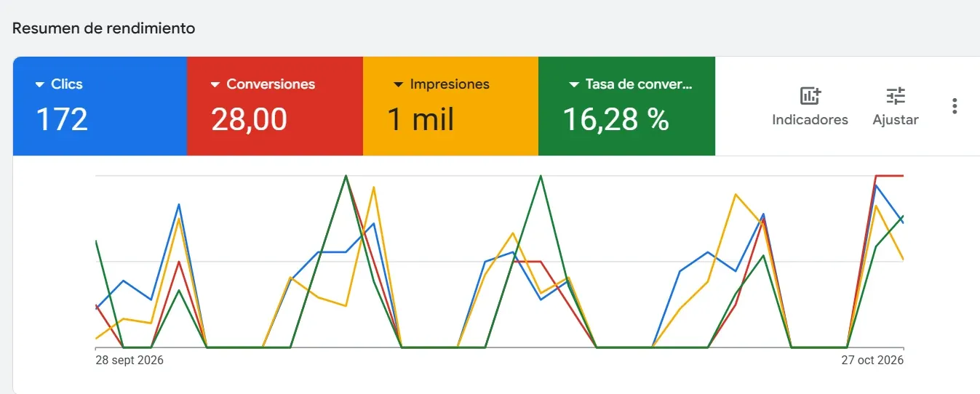This screenshot has height=394, width=980.
Task: Click the Resumen de rendimiento heading
Action: (103, 28)
